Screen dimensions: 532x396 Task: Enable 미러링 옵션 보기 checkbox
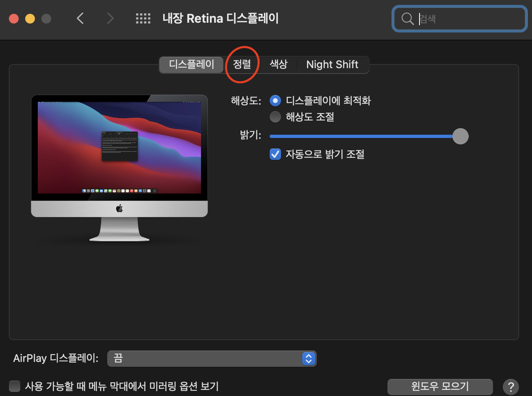[15, 386]
